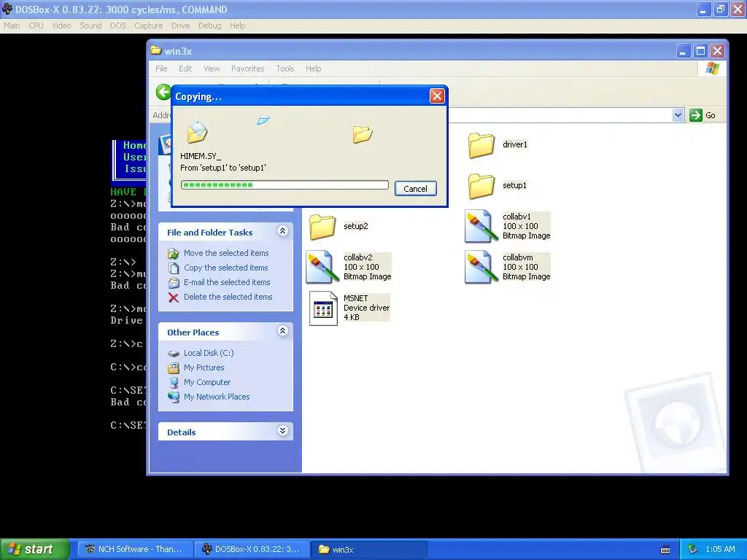Open DOSBox-X DOS menu
This screenshot has width=747, height=560.
[118, 26]
